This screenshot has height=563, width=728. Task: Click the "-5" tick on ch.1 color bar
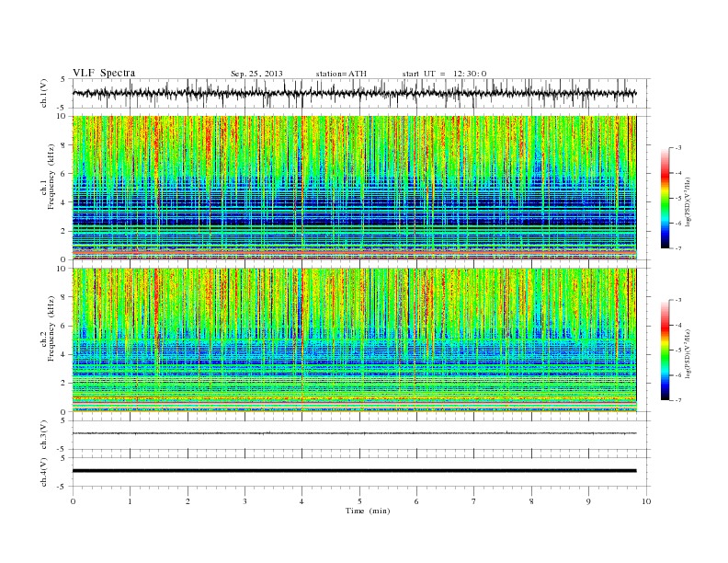coord(677,199)
